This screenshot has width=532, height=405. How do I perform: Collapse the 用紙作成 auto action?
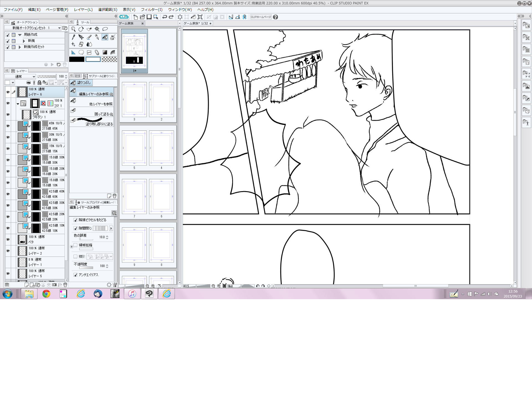tap(20, 35)
